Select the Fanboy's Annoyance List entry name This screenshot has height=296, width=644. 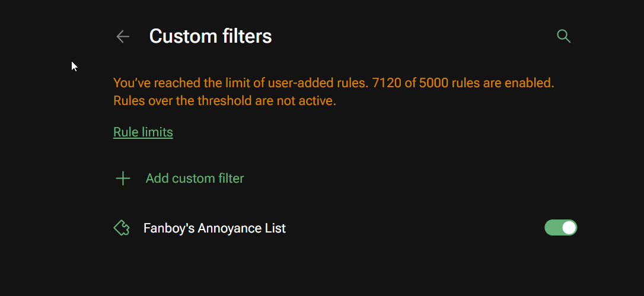215,228
